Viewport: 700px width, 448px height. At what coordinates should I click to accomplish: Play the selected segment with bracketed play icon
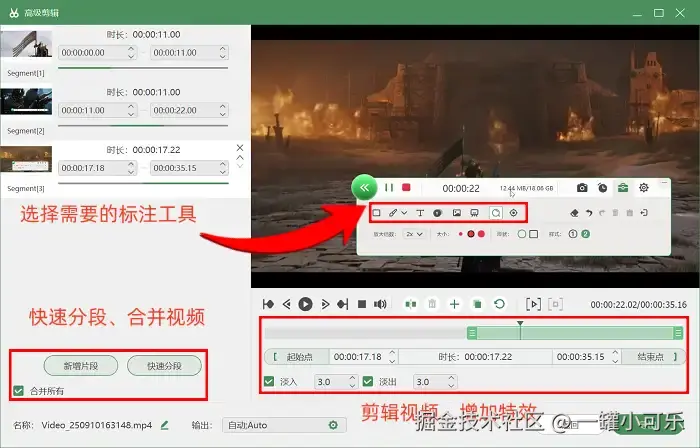pos(533,304)
